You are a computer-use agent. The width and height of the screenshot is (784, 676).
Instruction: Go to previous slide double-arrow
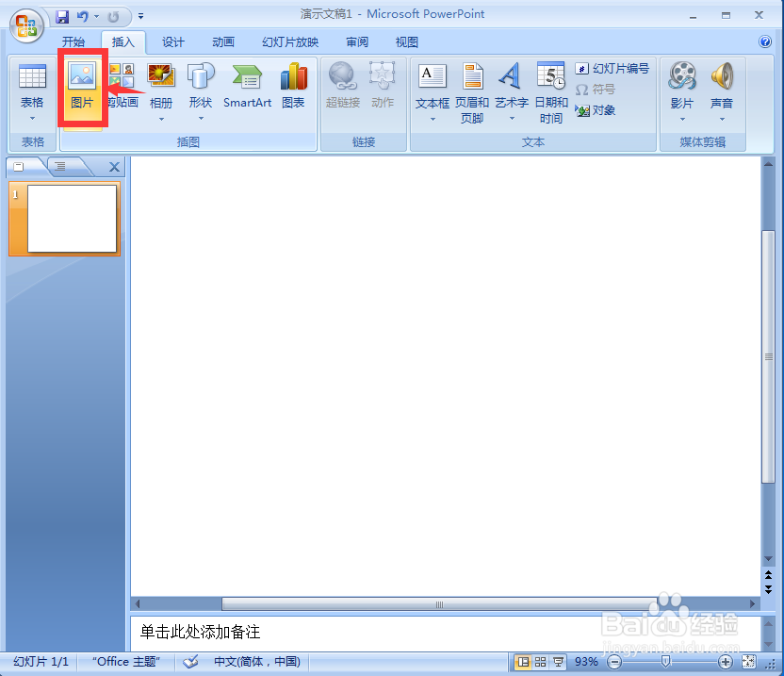[x=769, y=575]
